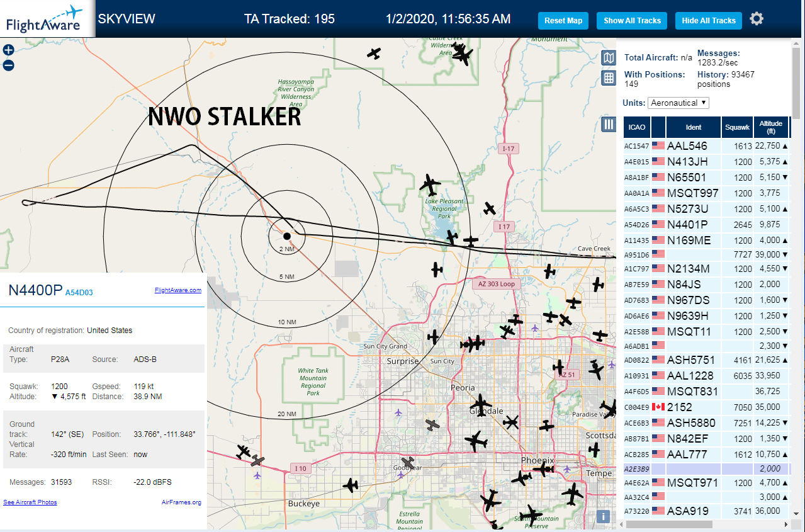This screenshot has width=805, height=532.
Task: Select the aircraft icon west of Sun City
Action: [x=433, y=337]
